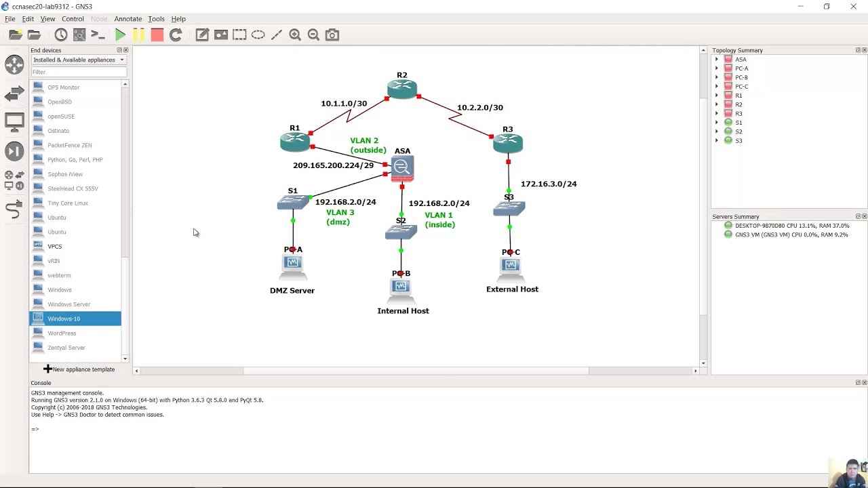Select the Insert a picture tool
The image size is (868, 488).
point(221,35)
